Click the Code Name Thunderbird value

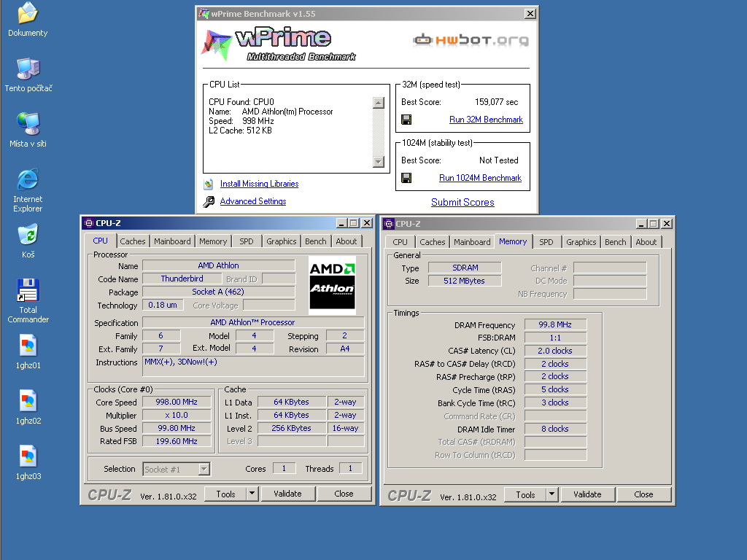coord(182,279)
